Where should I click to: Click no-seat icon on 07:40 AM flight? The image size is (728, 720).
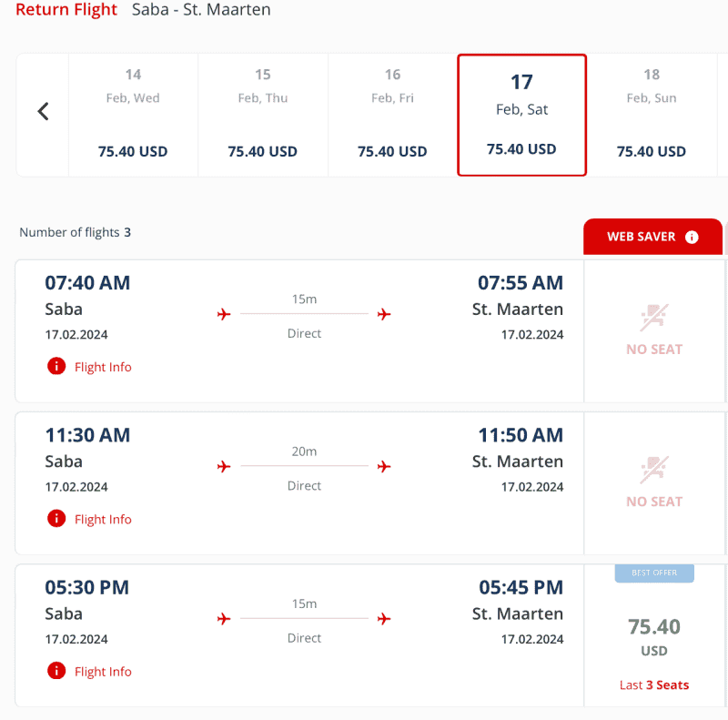[654, 318]
